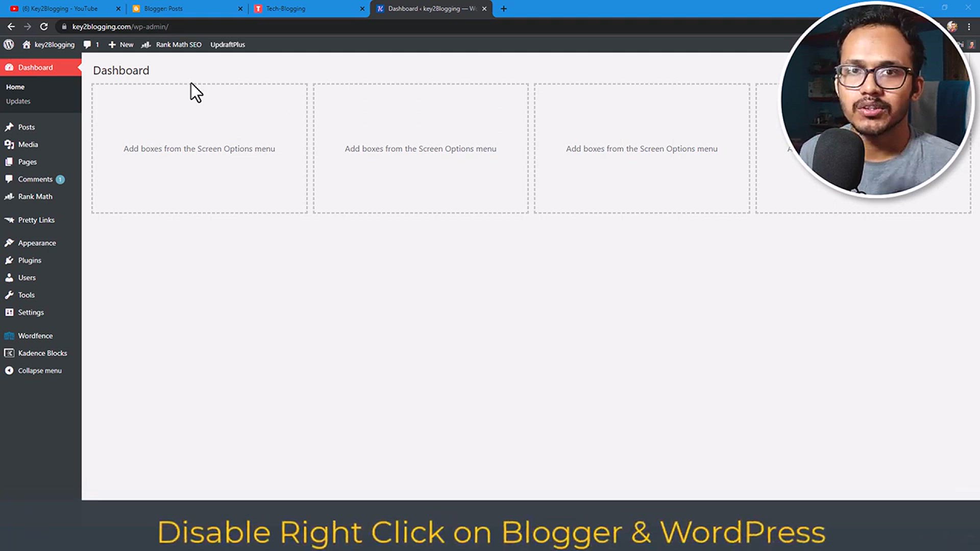Click the Dashboard page heading
The image size is (980, 551).
121,70
